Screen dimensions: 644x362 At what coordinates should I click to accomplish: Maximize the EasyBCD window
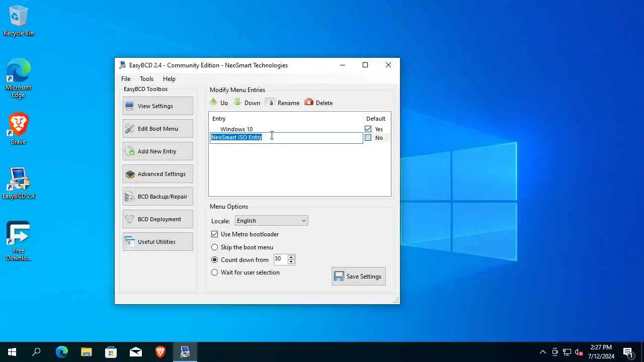(x=365, y=65)
